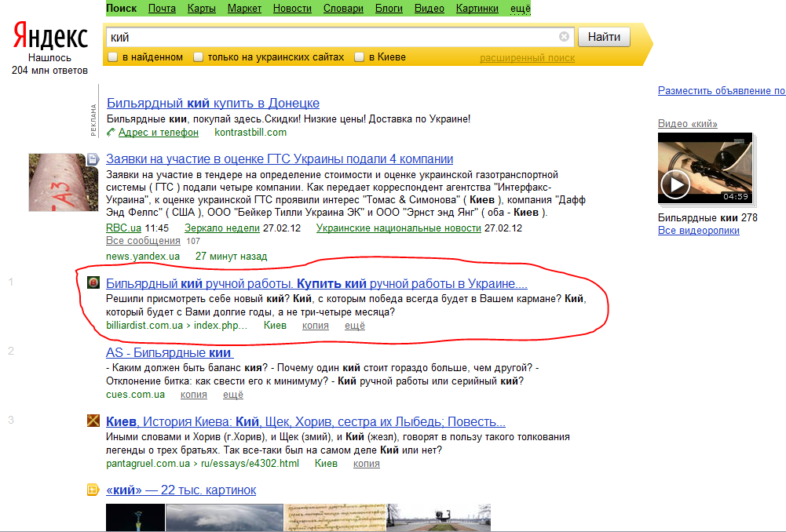Open the "расширенный поиск" link

pyautogui.click(x=528, y=58)
